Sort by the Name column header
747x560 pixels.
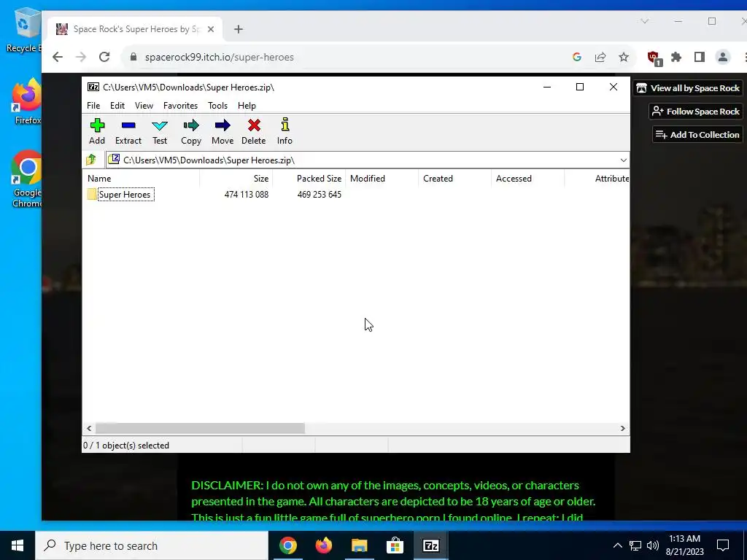[142, 179]
